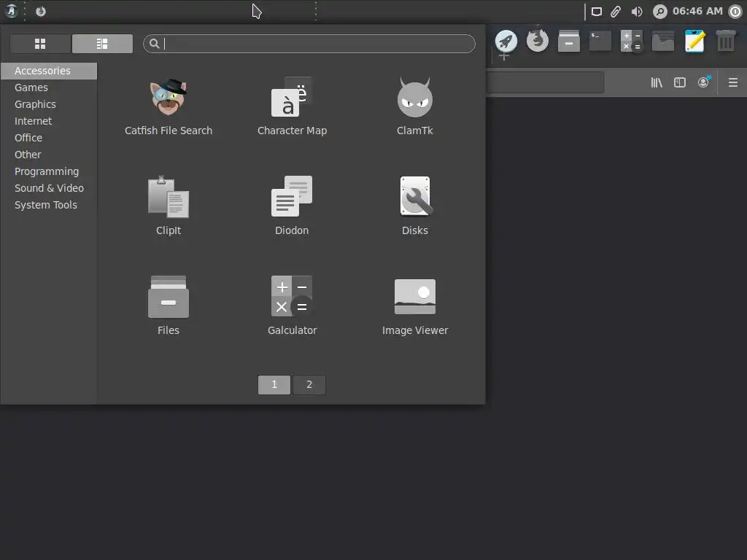Switch to grid view layout
747x560 pixels.
40,44
